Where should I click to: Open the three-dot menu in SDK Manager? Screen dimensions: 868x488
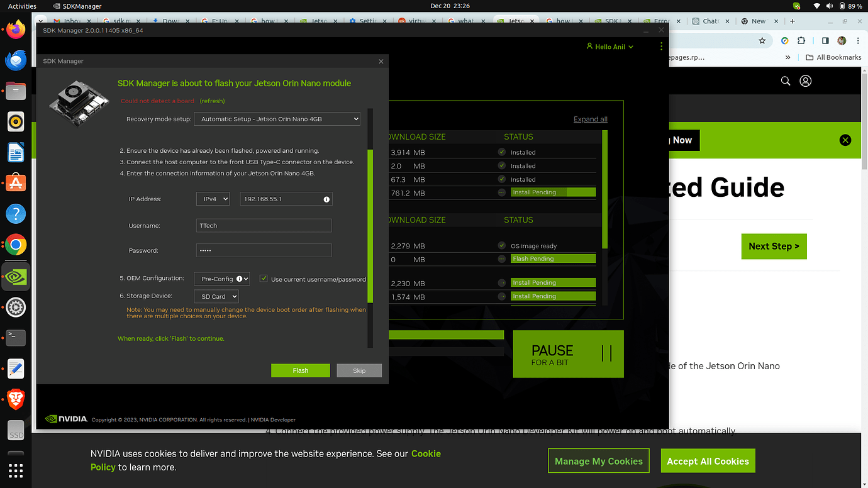click(x=660, y=47)
